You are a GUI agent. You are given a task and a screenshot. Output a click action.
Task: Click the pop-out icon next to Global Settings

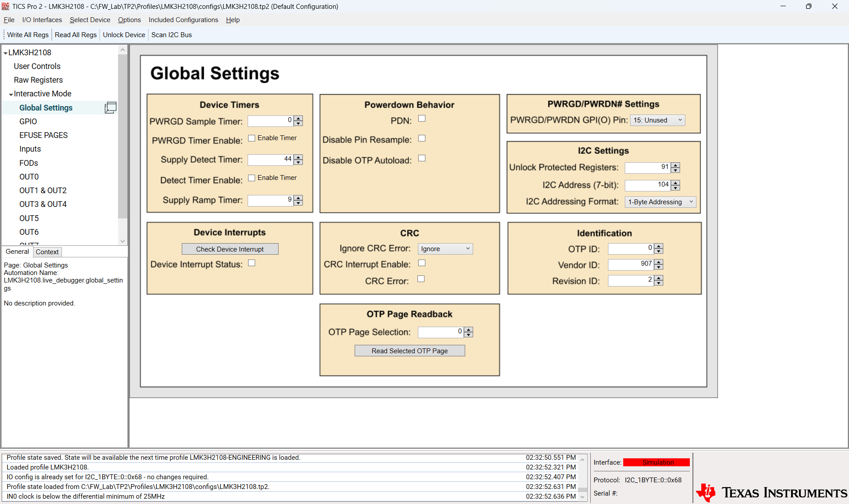pos(111,107)
